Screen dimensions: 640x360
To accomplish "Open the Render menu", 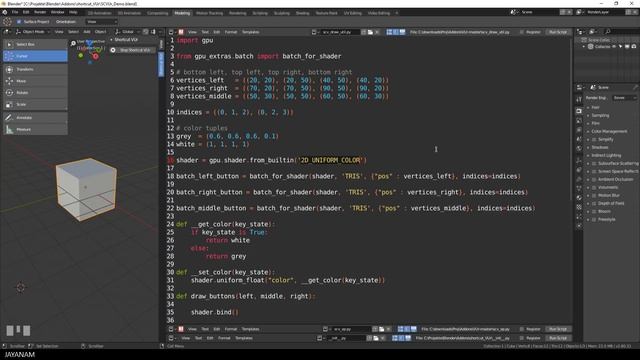I will 40,12.
